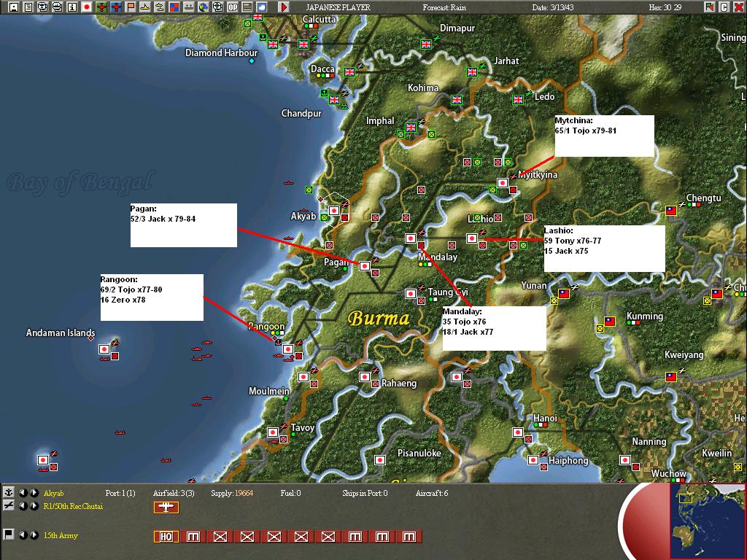The height and width of the screenshot is (560, 747).
Task: Click the world minimap in bottom right corner
Action: [707, 521]
